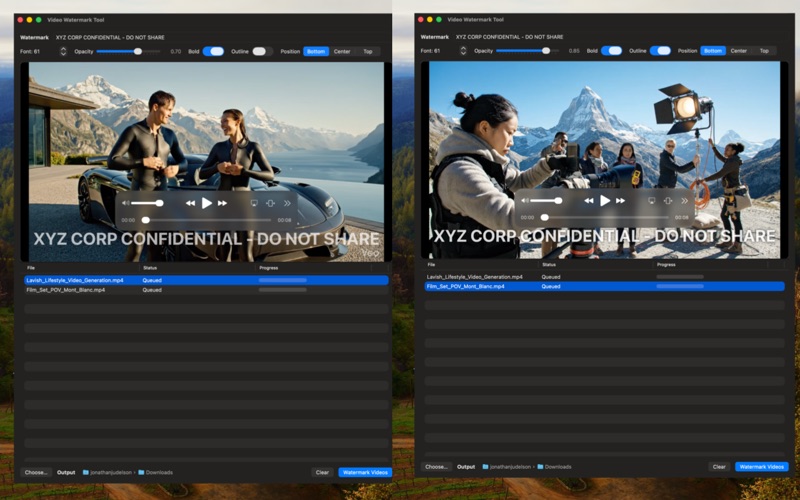Screen dimensions: 800x500
Task: Select Bottom position in film set window
Action: [x=713, y=51]
